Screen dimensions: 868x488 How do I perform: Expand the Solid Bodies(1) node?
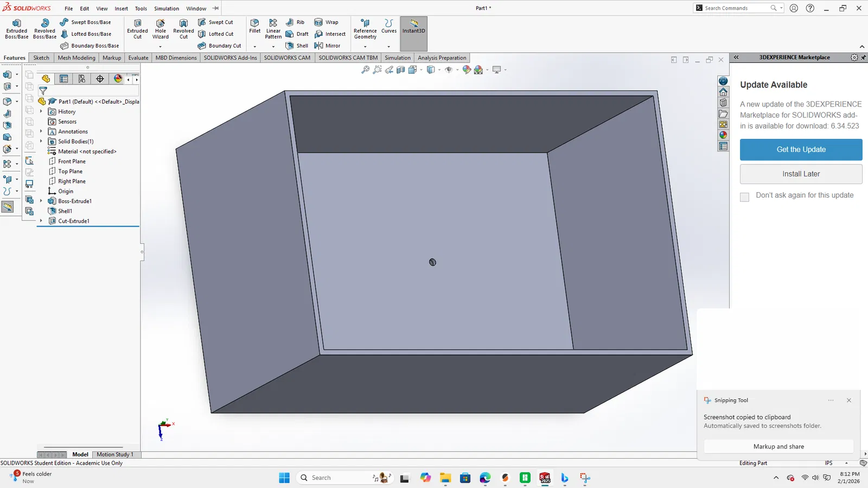41,141
